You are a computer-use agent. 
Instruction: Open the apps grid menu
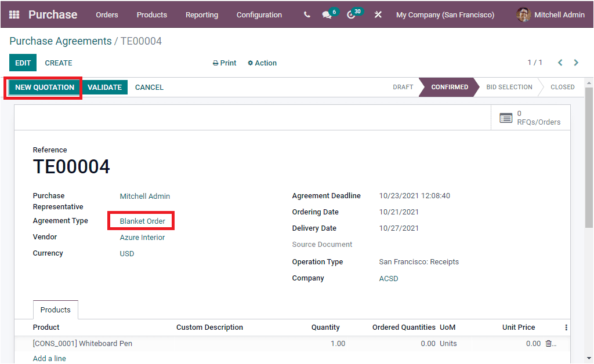tap(14, 14)
